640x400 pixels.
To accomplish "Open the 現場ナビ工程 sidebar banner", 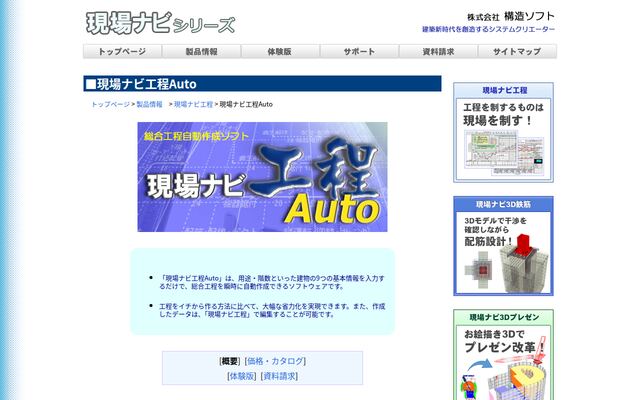I will [504, 132].
